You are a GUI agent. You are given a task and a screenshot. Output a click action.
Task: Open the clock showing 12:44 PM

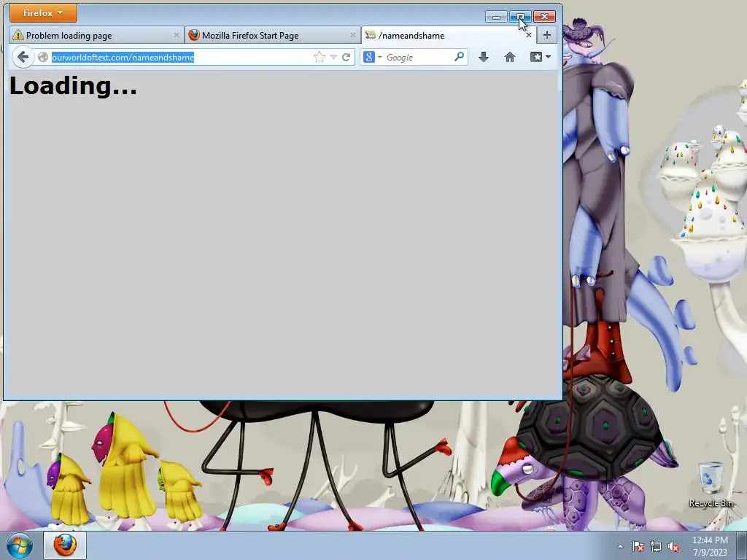(x=710, y=546)
